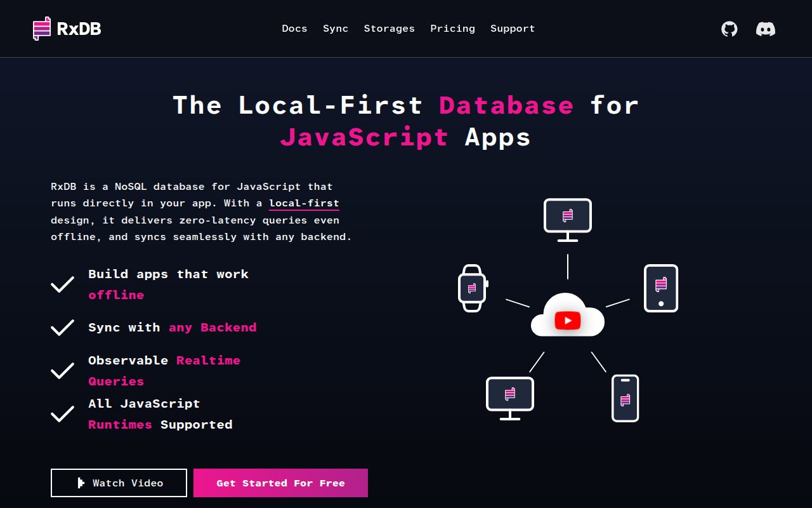Click the pink 'Database' heading word
The width and height of the screenshot is (812, 508).
[506, 105]
